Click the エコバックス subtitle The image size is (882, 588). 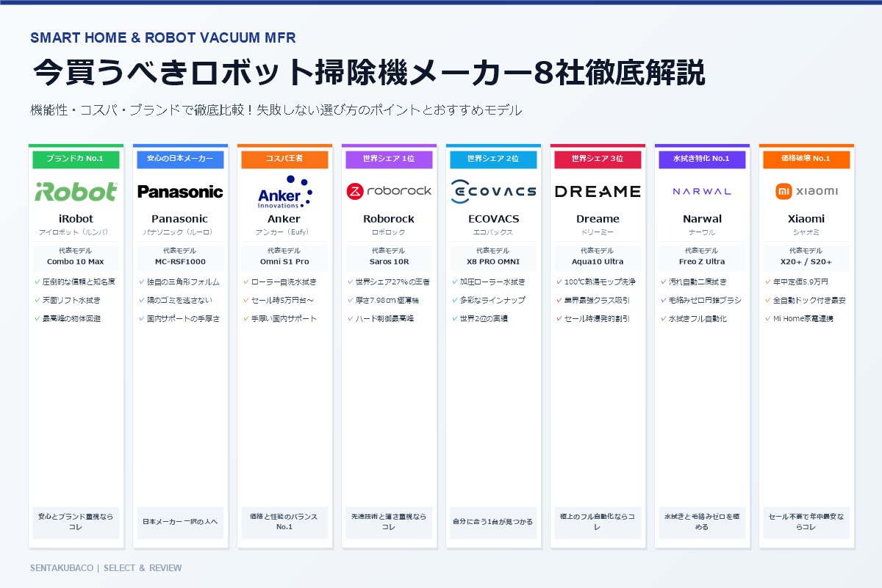pos(493,232)
